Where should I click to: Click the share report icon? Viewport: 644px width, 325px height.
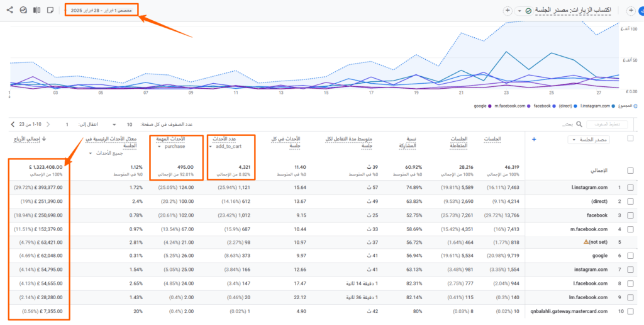pyautogui.click(x=10, y=10)
